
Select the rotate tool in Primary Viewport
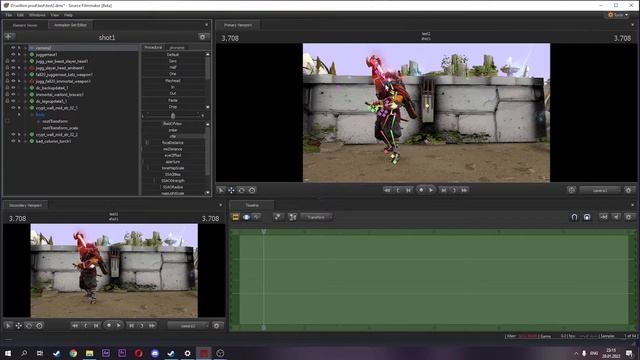[242, 190]
